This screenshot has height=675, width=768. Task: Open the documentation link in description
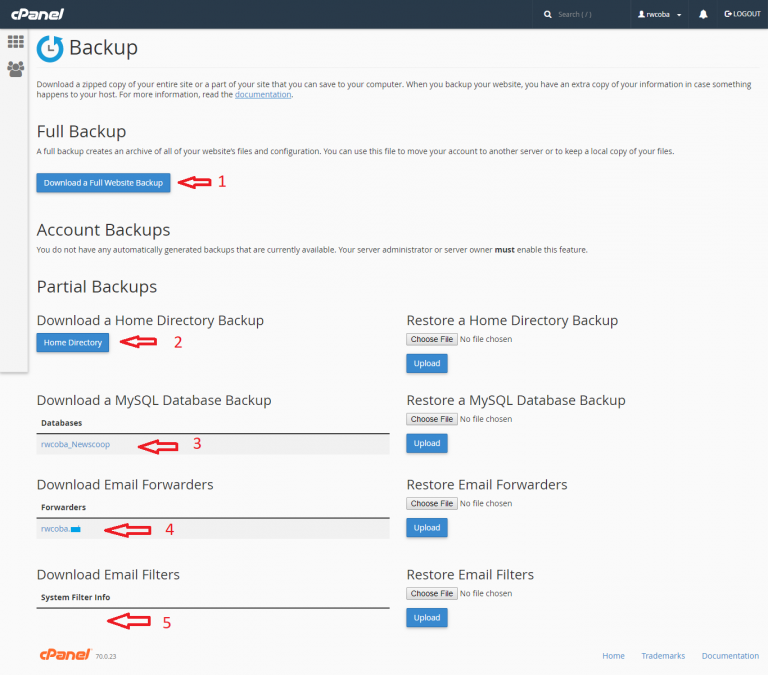[x=263, y=95]
